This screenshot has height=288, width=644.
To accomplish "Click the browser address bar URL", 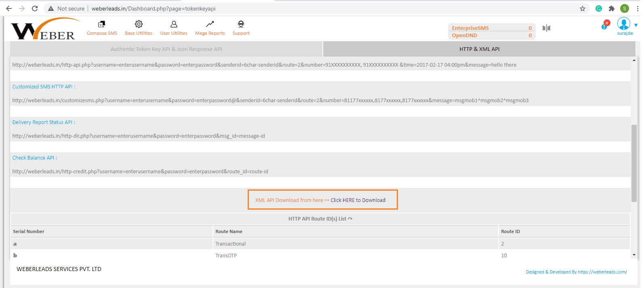I will click(x=154, y=8).
